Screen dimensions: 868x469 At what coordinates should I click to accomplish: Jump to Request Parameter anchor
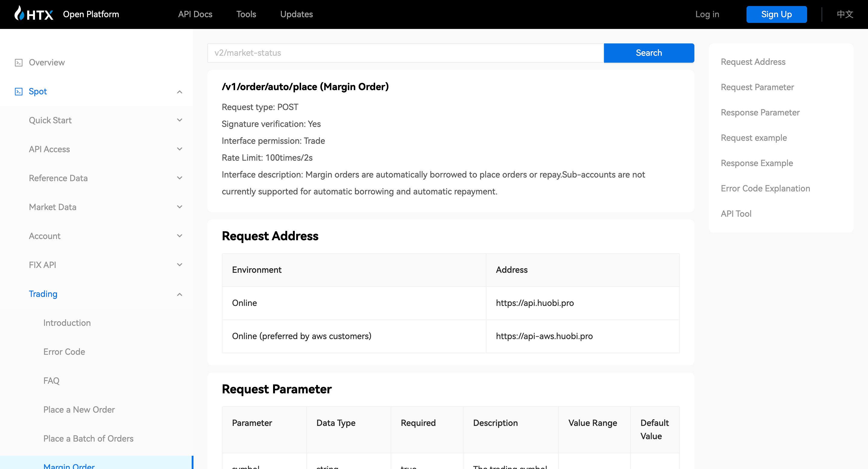click(757, 87)
